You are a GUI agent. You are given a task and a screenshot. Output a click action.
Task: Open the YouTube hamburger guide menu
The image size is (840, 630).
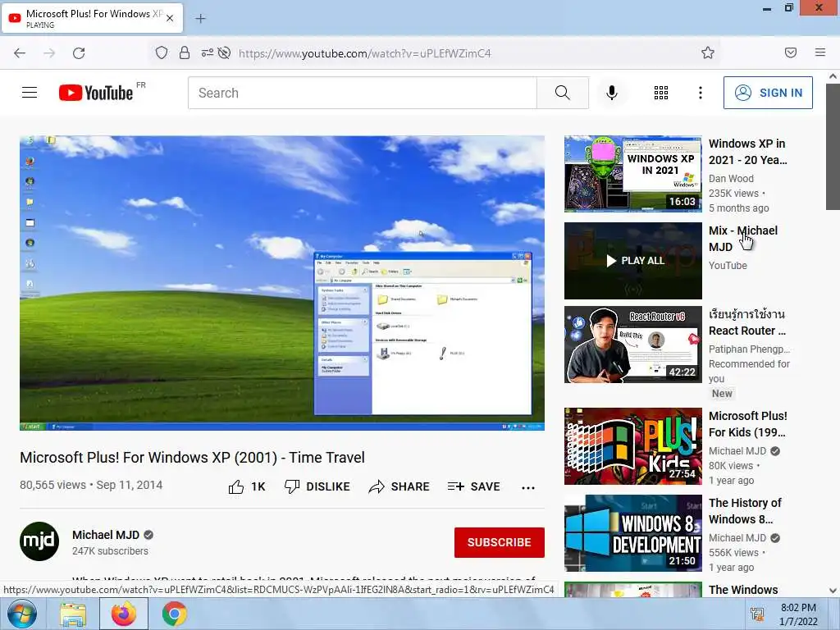30,93
